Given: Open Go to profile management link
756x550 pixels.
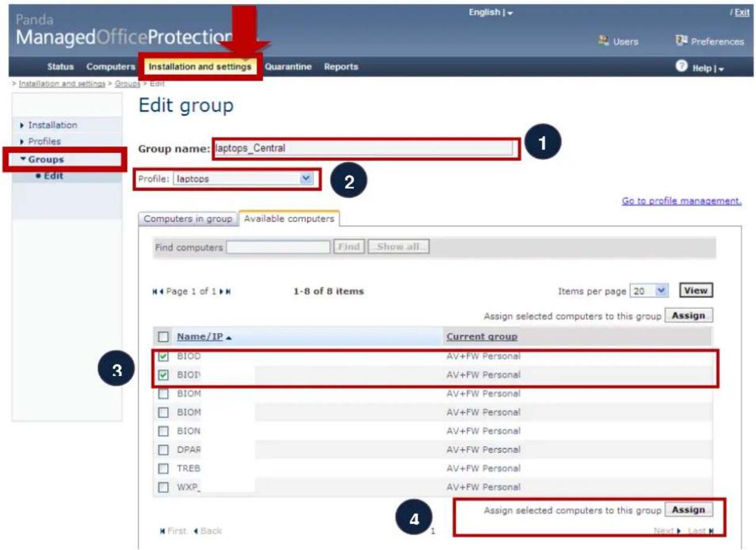Looking at the screenshot, I should (x=681, y=202).
